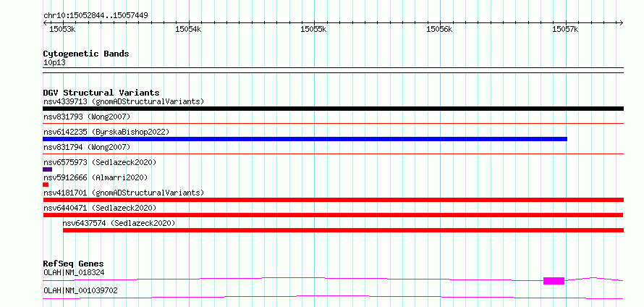Viewport: 644px width, 307px height.
Task: Click the chr10:15052844..15057449 coordinate label
Action: coord(96,16)
